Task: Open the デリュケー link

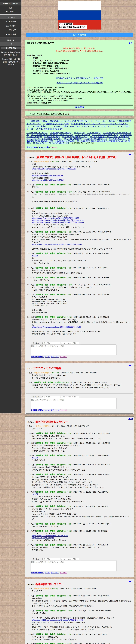Action: (x=86, y=83)
